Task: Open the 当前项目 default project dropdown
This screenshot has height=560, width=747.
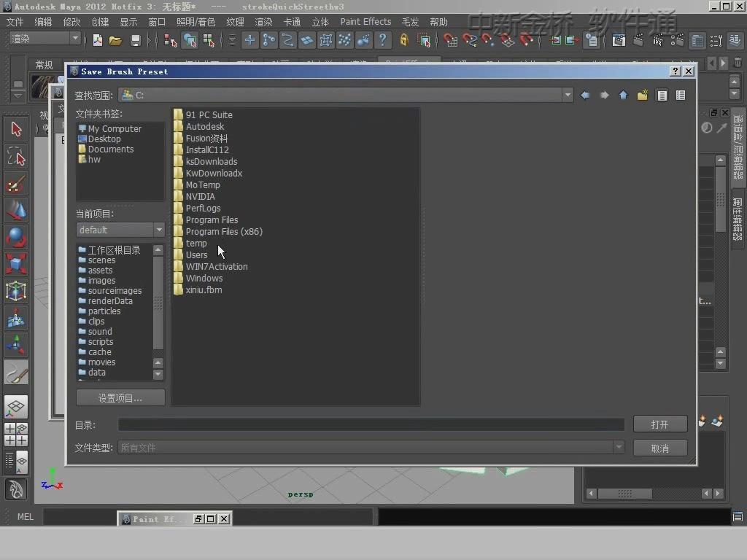Action: (158, 230)
